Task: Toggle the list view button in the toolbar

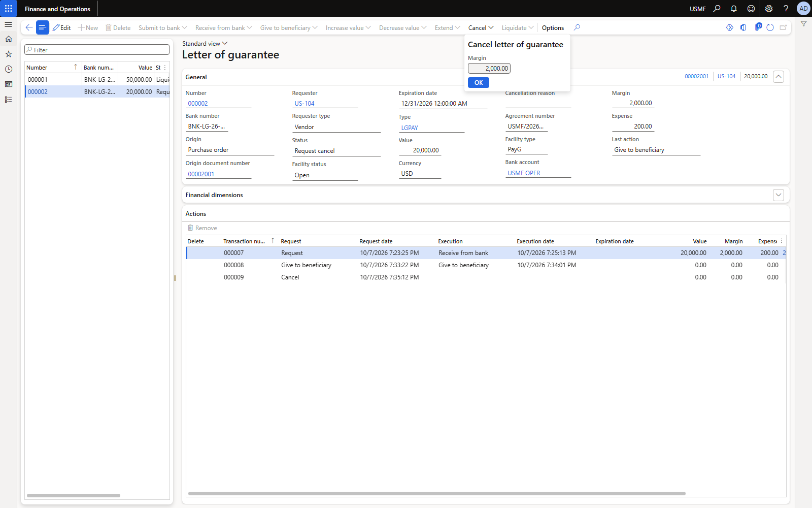Action: point(43,27)
